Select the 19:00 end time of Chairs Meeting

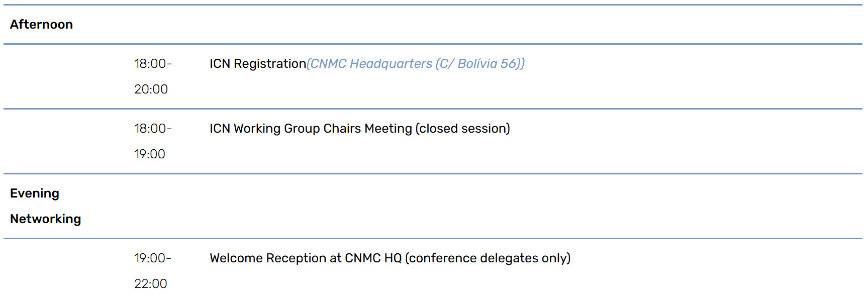click(x=150, y=154)
